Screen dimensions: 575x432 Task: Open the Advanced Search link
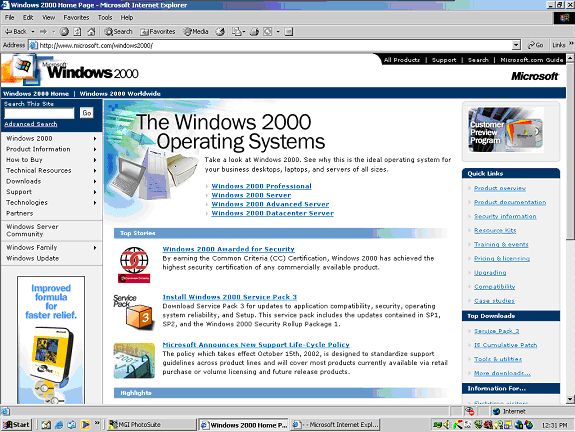pyautogui.click(x=31, y=124)
